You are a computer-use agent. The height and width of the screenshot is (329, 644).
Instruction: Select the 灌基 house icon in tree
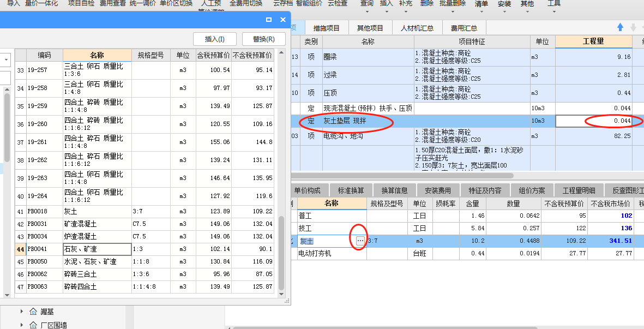coord(33,312)
